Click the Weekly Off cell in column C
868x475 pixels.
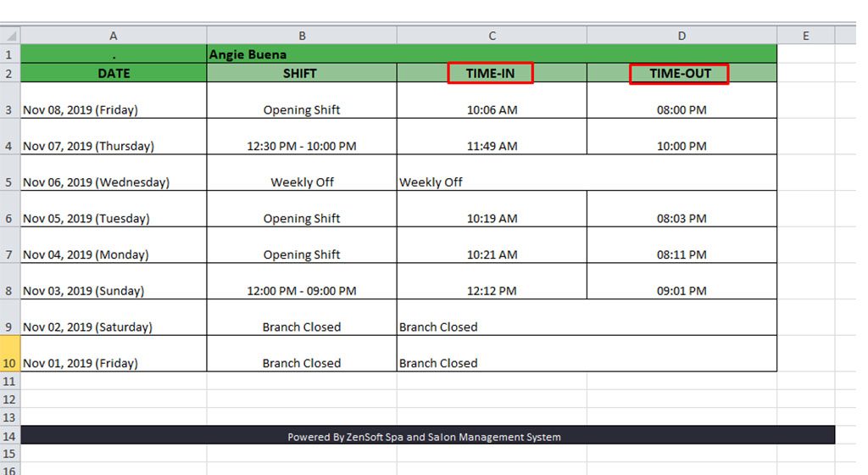click(x=587, y=173)
